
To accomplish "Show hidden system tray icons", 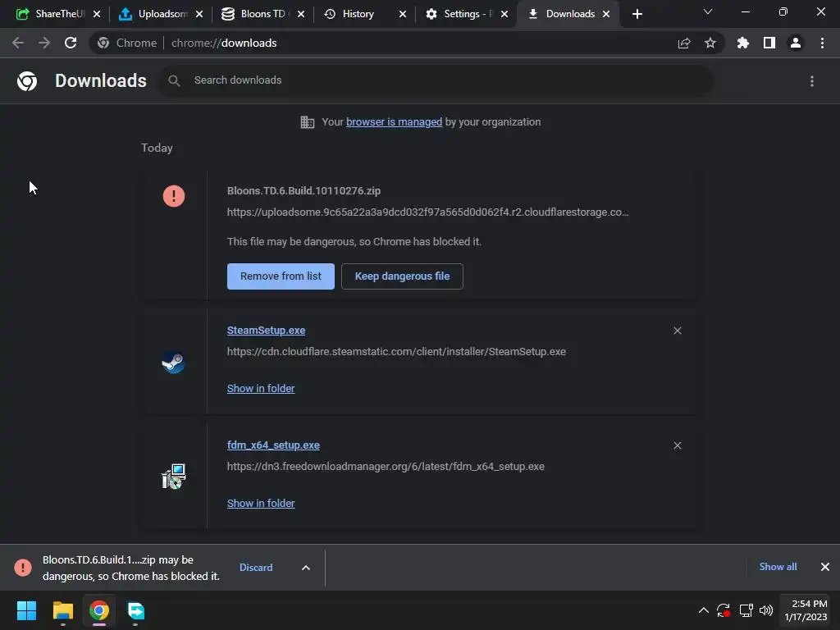I will (703, 610).
